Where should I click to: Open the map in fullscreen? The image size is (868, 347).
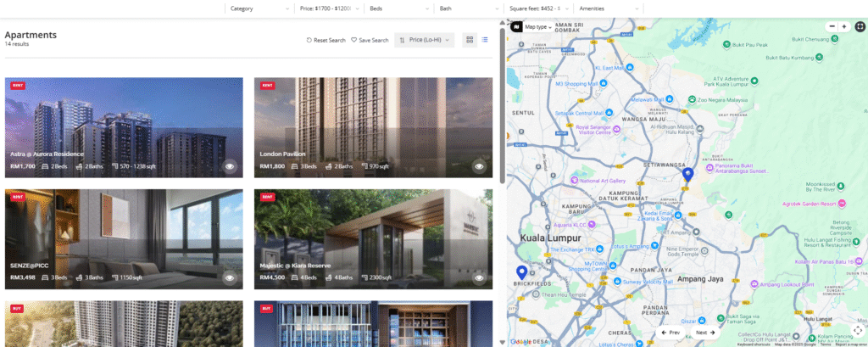click(860, 26)
